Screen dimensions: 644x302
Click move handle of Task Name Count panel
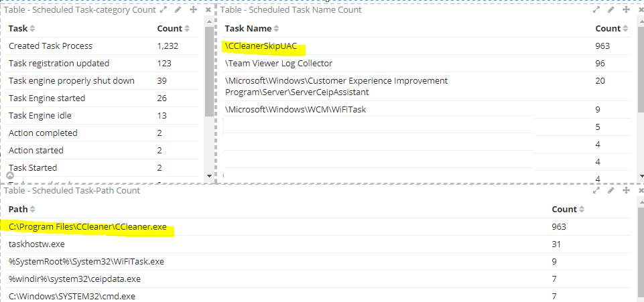click(x=627, y=9)
